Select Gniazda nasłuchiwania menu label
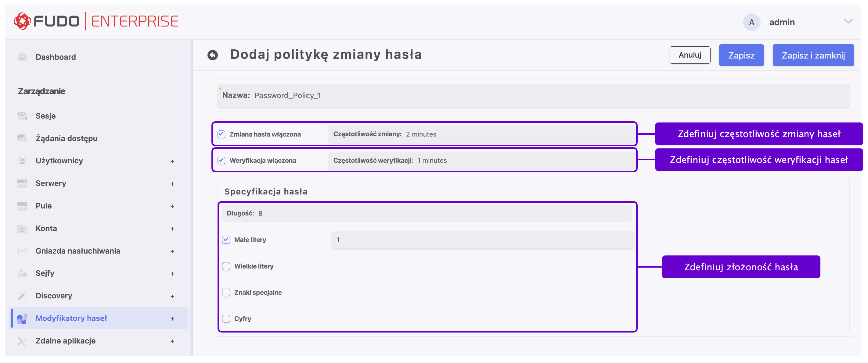868x363 pixels. click(78, 251)
